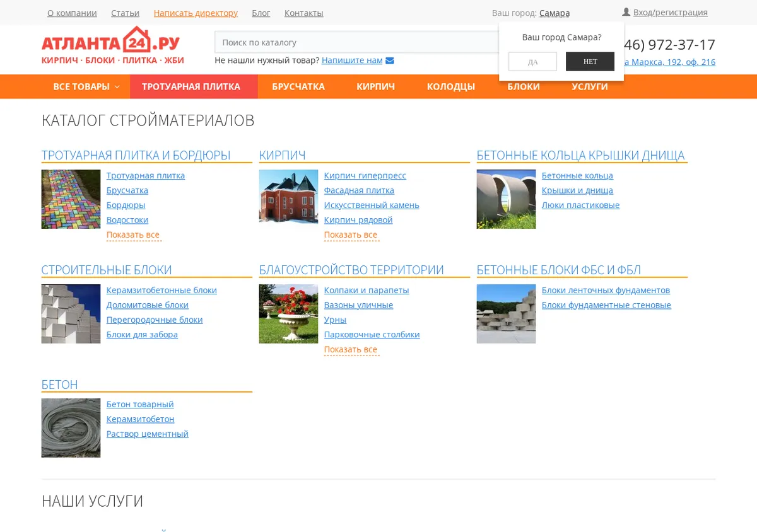Decline city with the НЕТ button
Image resolution: width=757 pixels, height=532 pixels.
(x=590, y=62)
